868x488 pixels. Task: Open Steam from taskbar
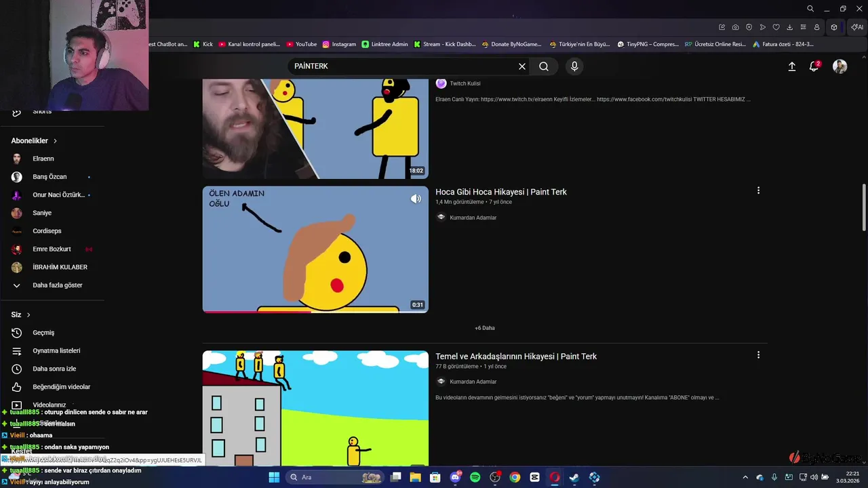pyautogui.click(x=574, y=477)
